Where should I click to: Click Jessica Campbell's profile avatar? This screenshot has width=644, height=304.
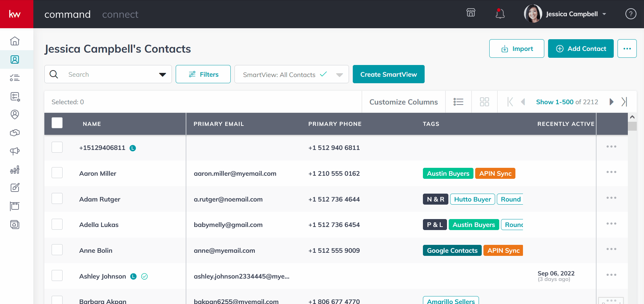point(533,14)
